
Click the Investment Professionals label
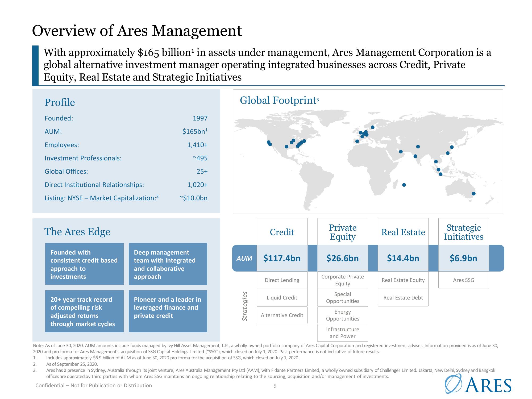click(x=83, y=158)
